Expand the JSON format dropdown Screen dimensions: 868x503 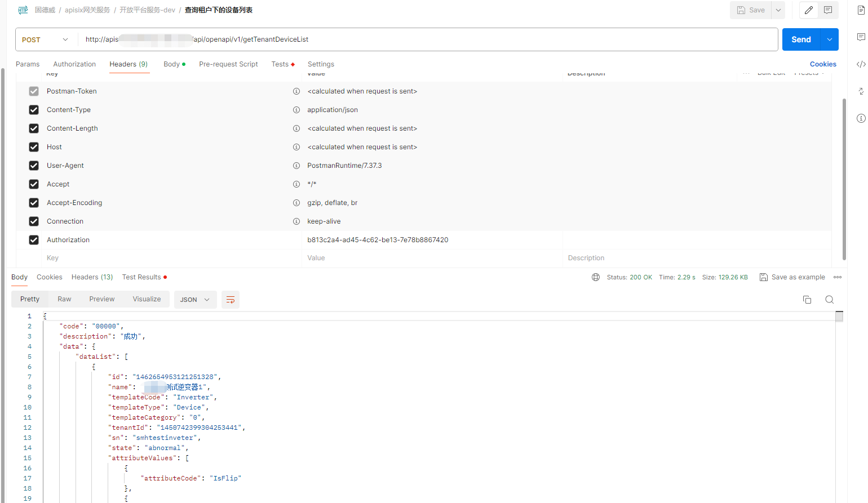pos(194,300)
